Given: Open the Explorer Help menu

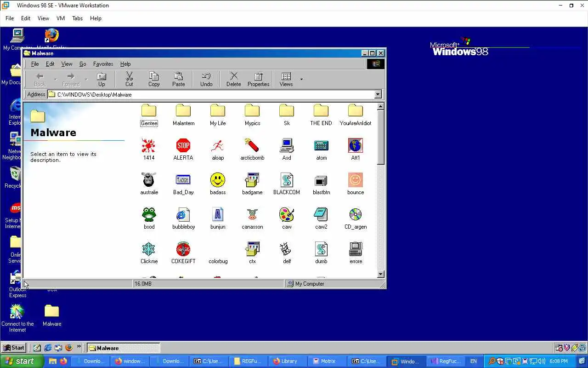Looking at the screenshot, I should pyautogui.click(x=125, y=64).
